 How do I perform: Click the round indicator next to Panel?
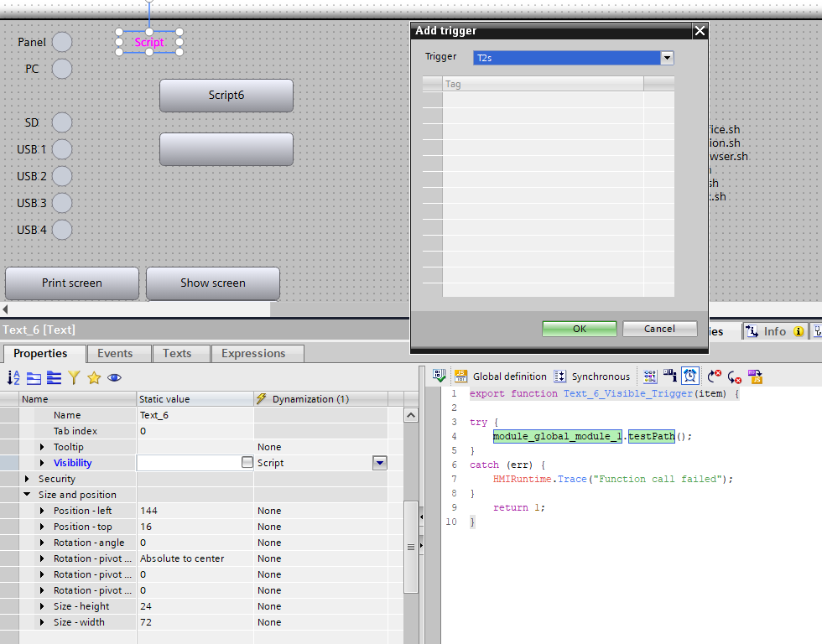coord(62,42)
